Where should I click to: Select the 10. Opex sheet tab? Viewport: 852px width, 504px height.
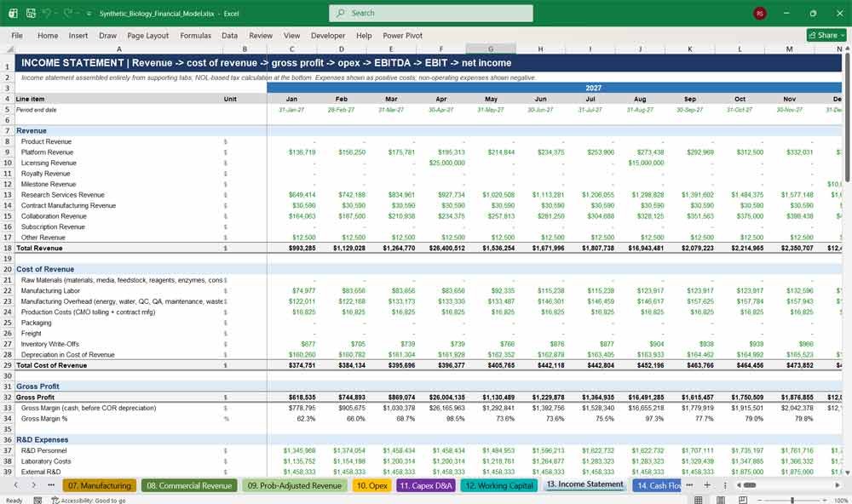pyautogui.click(x=372, y=485)
